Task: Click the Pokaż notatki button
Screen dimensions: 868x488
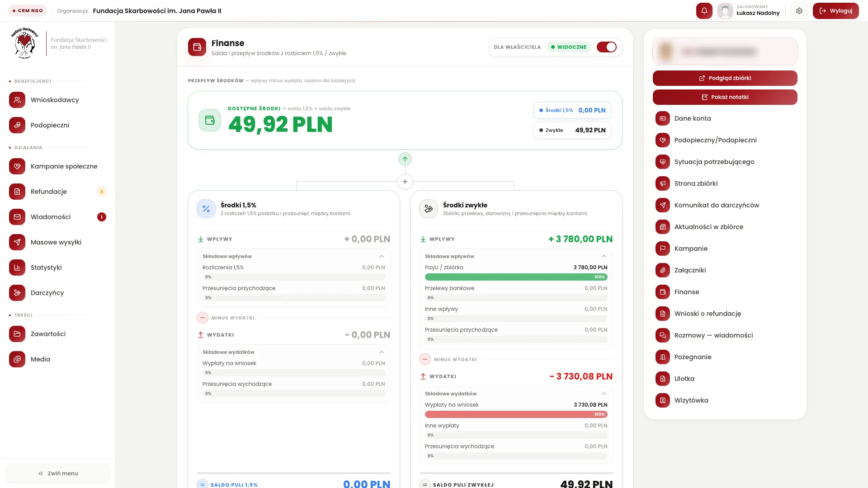Action: click(725, 97)
